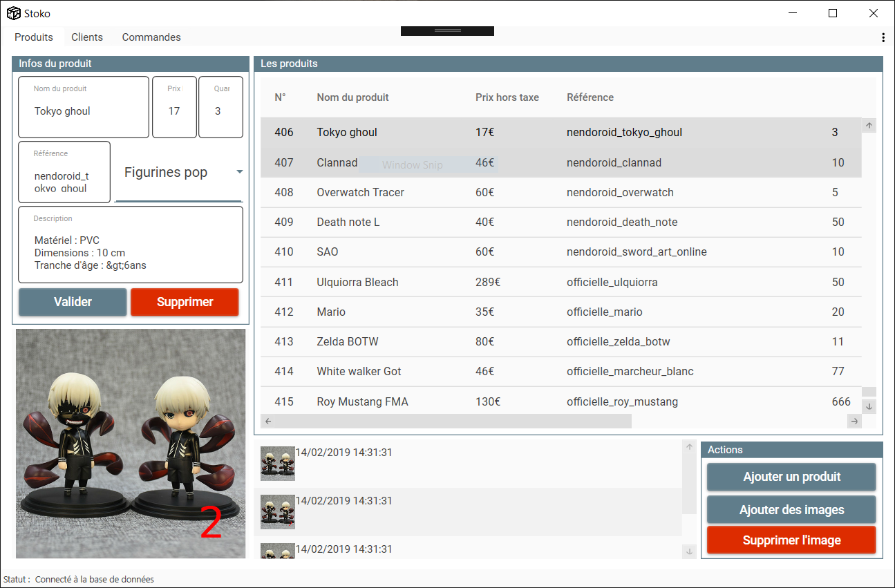Click the image list up arrow

689,447
